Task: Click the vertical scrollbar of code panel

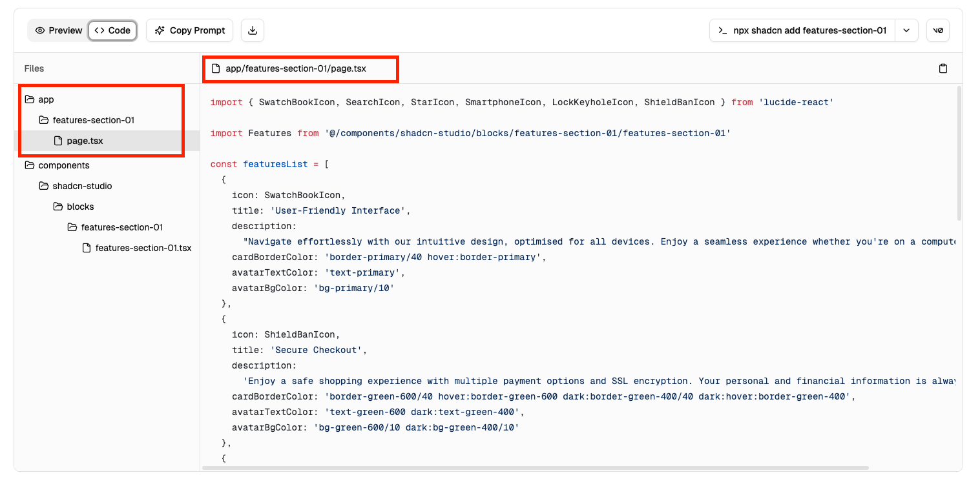Action: point(959,155)
